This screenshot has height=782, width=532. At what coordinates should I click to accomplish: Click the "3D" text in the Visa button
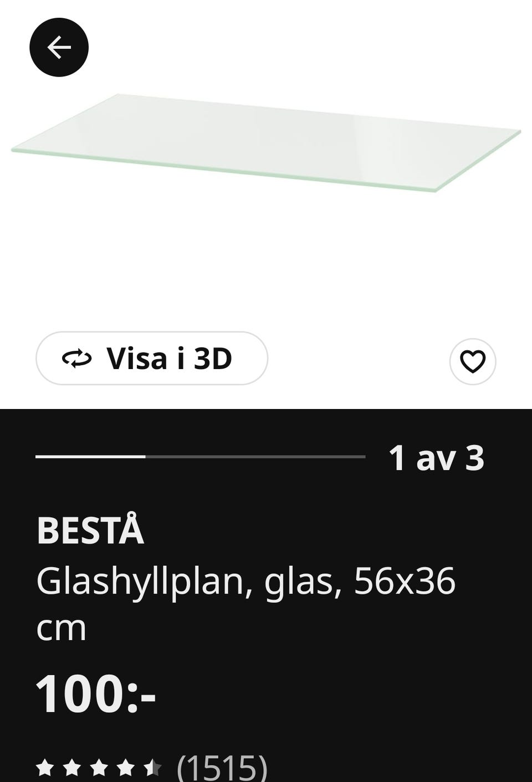pyautogui.click(x=213, y=359)
